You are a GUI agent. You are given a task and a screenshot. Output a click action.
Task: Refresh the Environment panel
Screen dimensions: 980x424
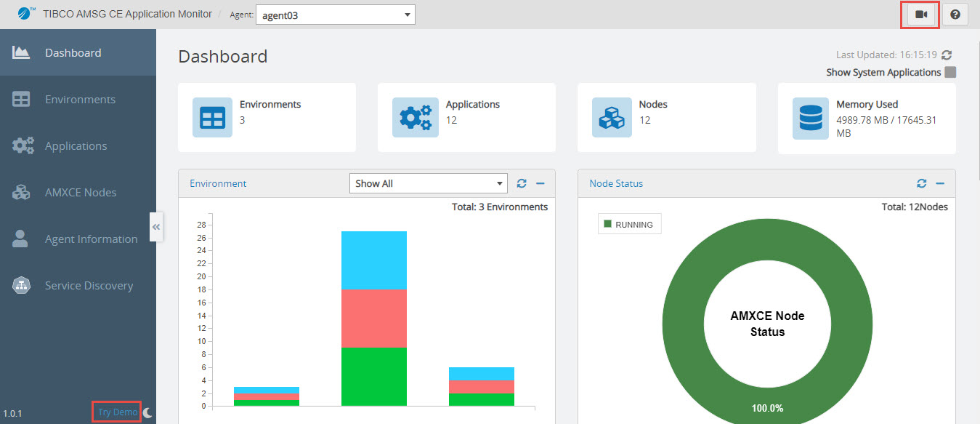pos(522,183)
